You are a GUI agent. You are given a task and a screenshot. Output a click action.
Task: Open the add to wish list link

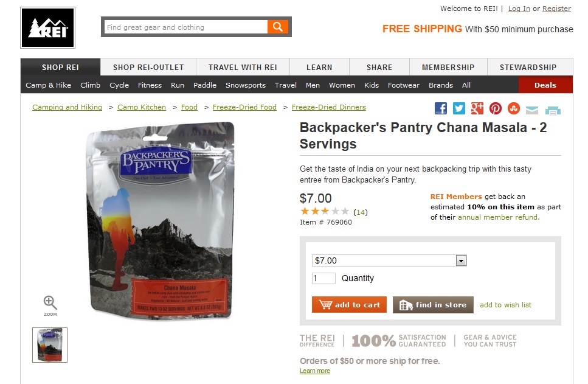click(x=505, y=305)
